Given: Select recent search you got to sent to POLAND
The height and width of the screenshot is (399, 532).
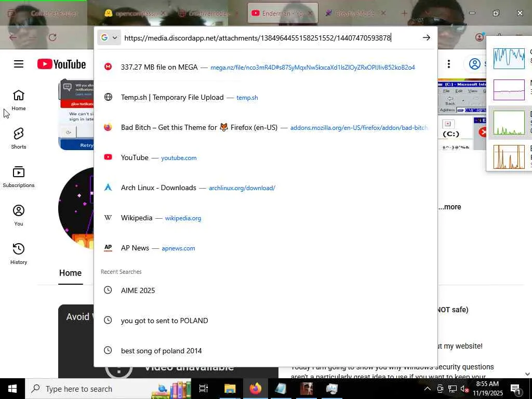Looking at the screenshot, I should pyautogui.click(x=265, y=321).
